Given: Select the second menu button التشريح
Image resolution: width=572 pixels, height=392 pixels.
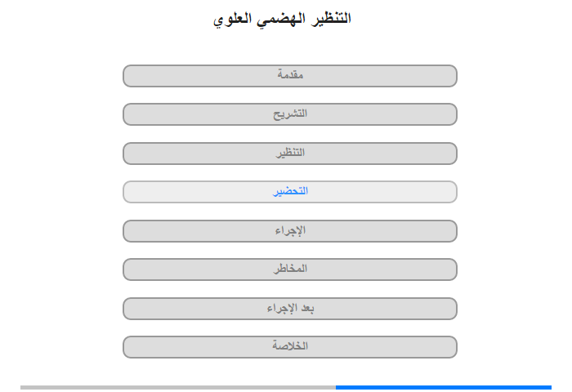Looking at the screenshot, I should (x=290, y=114).
